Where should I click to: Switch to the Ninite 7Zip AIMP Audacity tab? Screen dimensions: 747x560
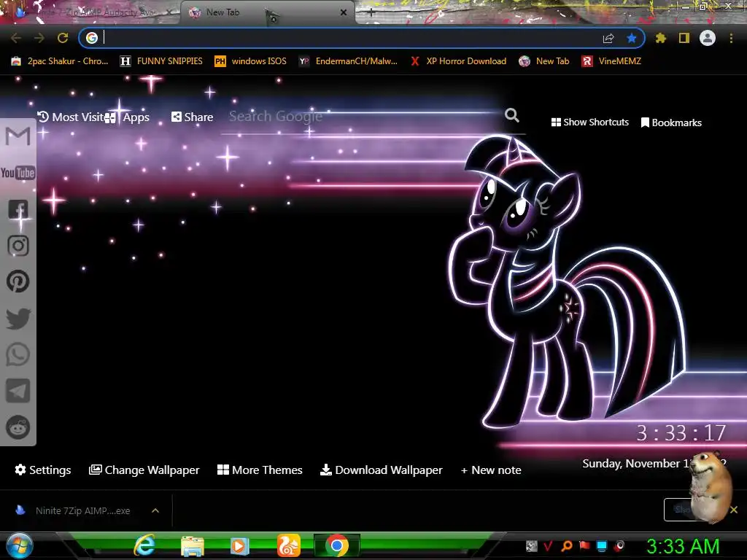(x=90, y=12)
